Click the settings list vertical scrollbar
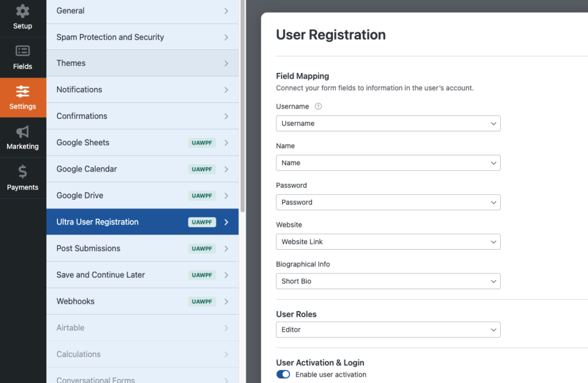This screenshot has width=588, height=383. (243, 103)
